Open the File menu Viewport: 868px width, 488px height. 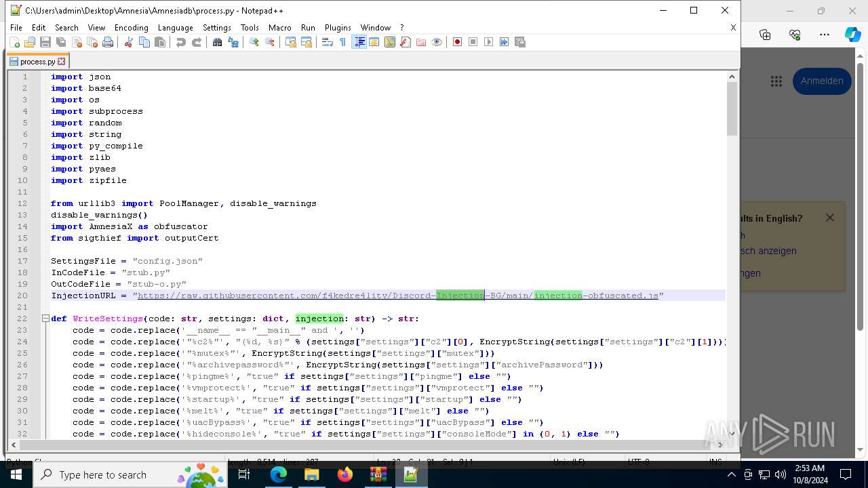(x=16, y=28)
